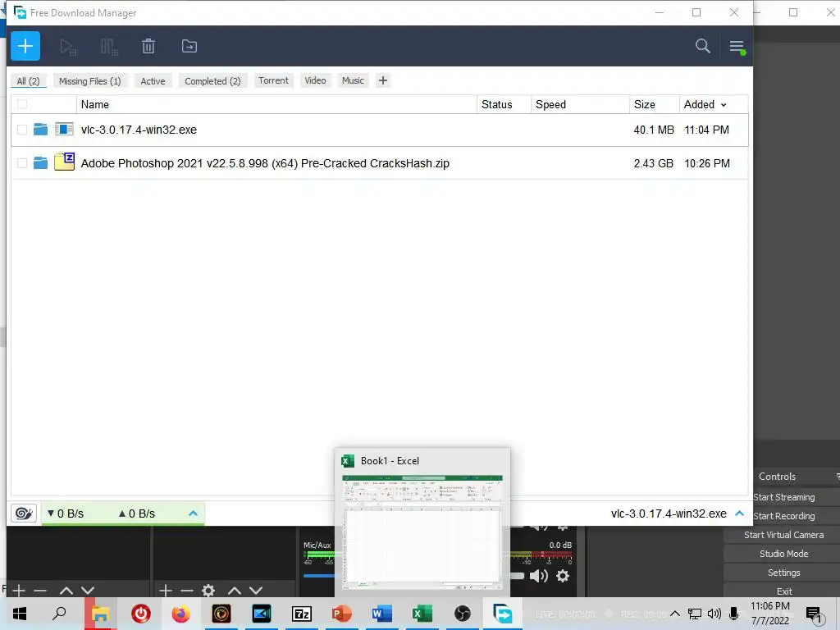Click the zip file icon of Photoshop row
Screen dimensions: 840x630
tap(64, 162)
